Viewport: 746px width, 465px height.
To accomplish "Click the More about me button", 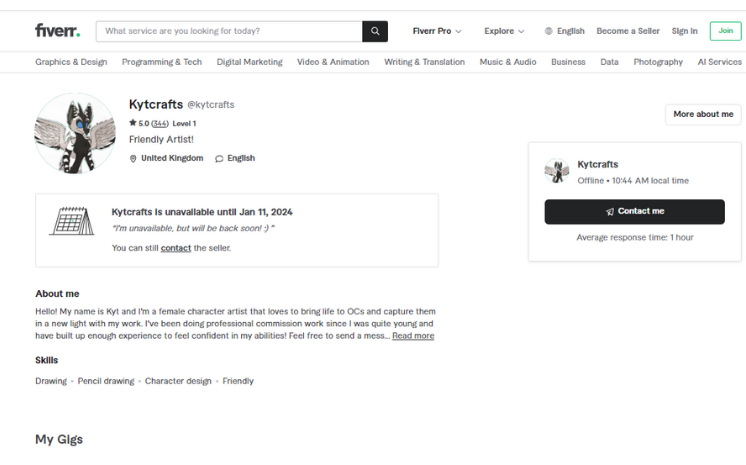I will click(x=703, y=114).
